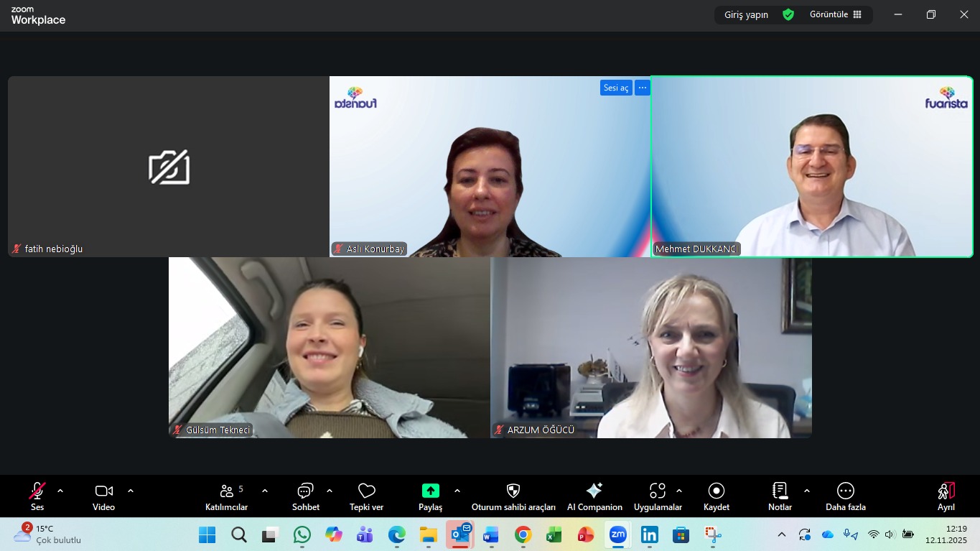Expand the video options arrow beside Video
The image size is (980, 551).
point(131,491)
